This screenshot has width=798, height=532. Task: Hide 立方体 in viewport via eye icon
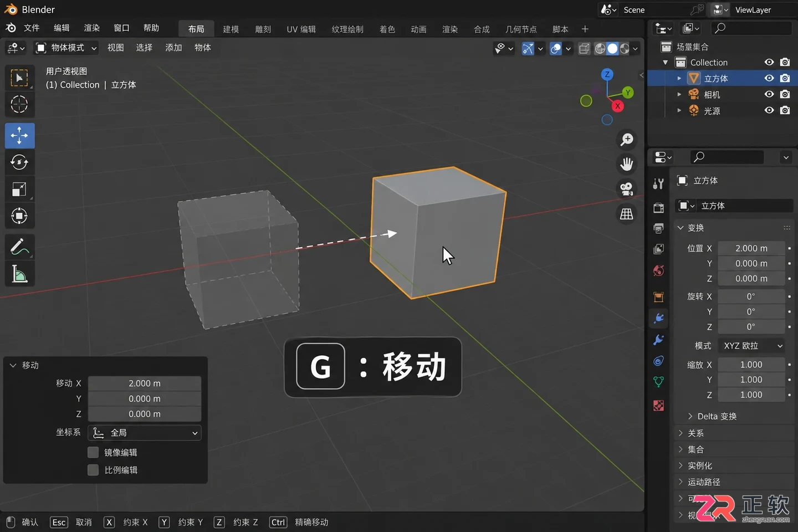769,78
